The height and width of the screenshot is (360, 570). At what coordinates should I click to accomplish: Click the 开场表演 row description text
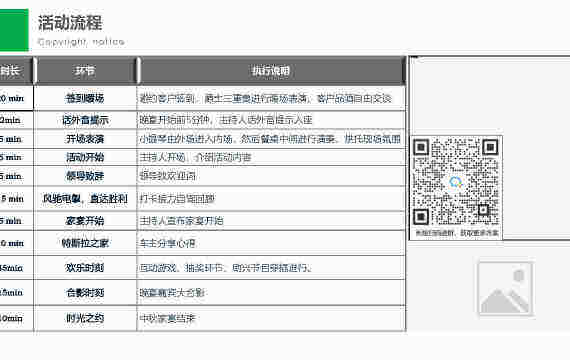click(270, 139)
